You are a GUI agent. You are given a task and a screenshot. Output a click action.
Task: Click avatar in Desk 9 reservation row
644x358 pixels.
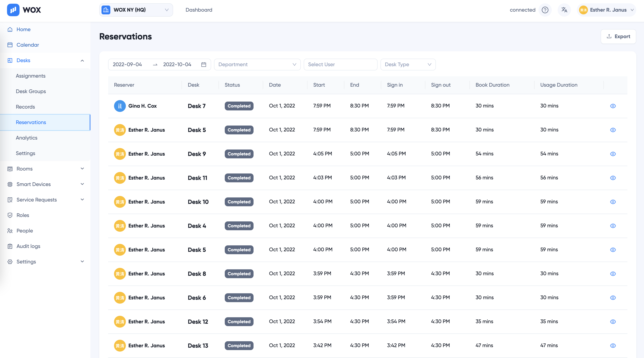[x=120, y=154]
